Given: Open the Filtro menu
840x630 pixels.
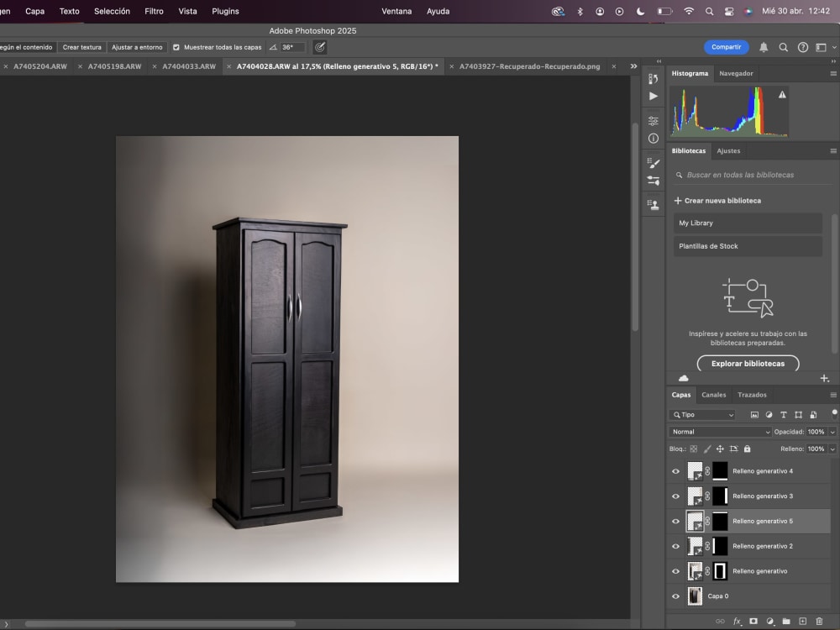Looking at the screenshot, I should (x=154, y=11).
